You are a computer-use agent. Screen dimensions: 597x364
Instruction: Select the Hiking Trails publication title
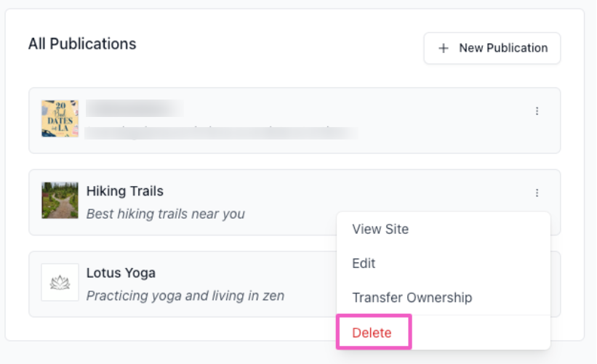[124, 191]
